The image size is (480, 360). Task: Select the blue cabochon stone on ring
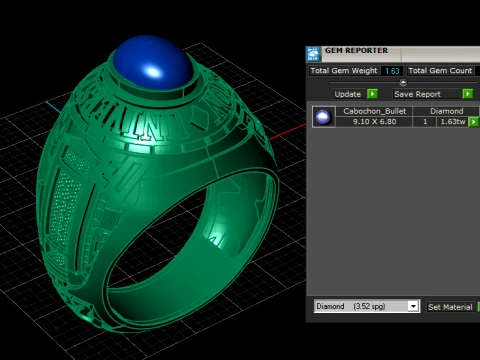point(152,63)
